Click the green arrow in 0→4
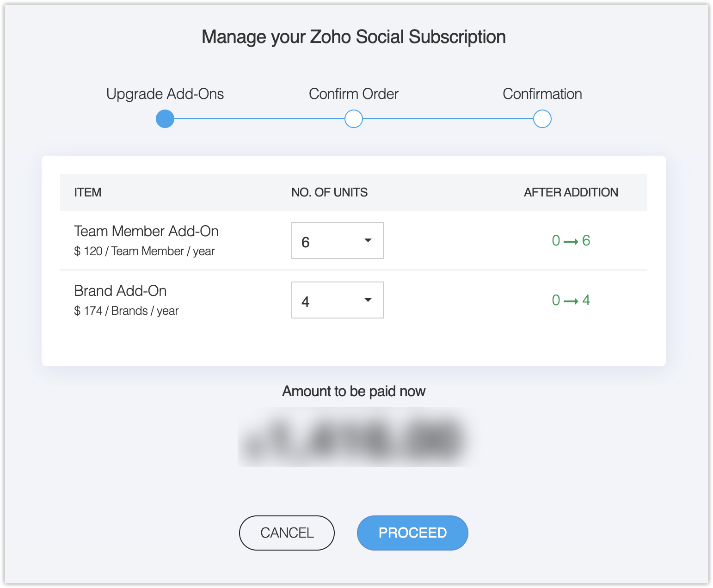Viewport: 713px width, 588px height. pos(571,301)
